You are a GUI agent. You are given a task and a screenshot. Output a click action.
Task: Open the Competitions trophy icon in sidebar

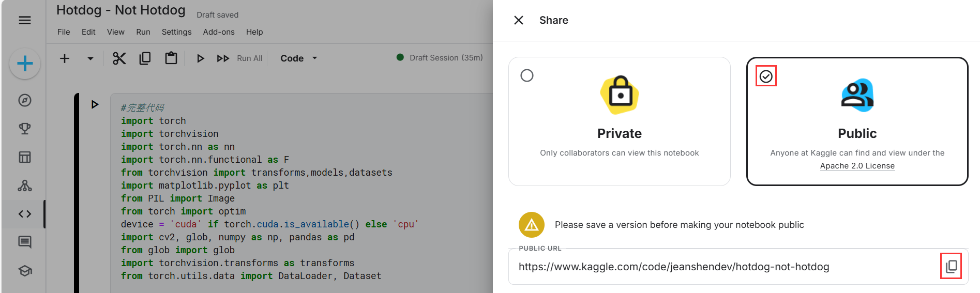25,129
